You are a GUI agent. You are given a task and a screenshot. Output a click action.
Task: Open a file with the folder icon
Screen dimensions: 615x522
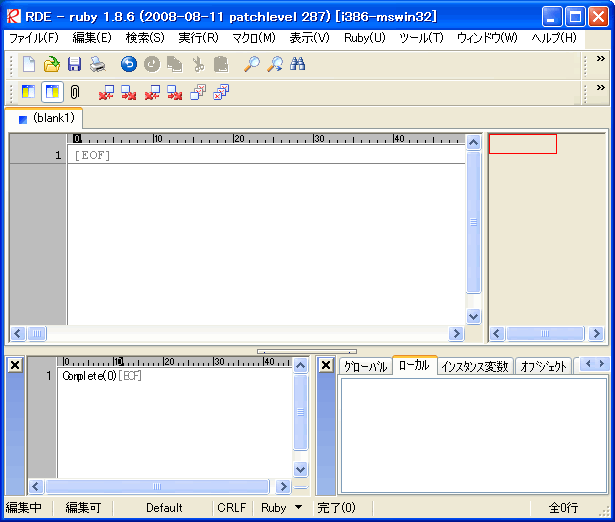pos(52,64)
